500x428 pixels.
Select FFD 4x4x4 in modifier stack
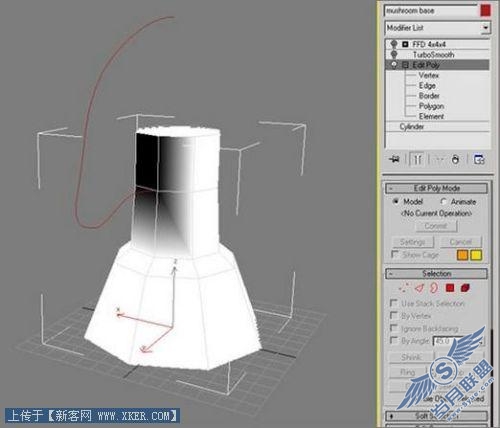[x=429, y=44]
